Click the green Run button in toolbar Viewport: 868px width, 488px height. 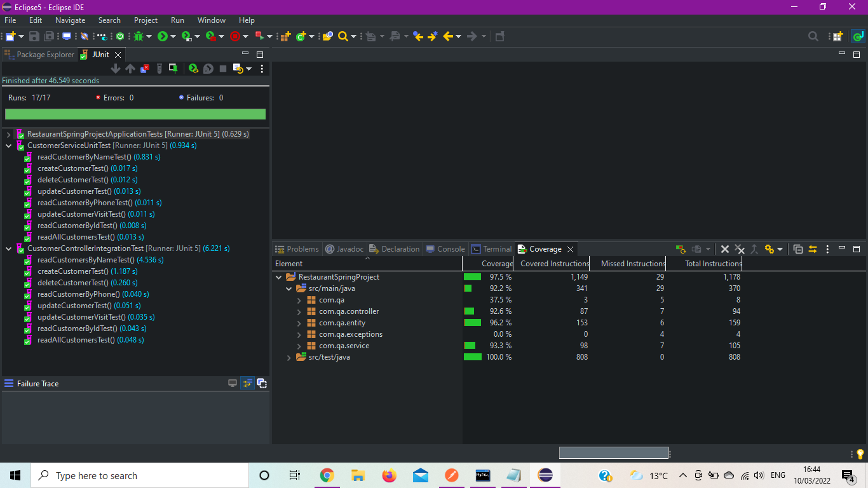[x=163, y=37]
